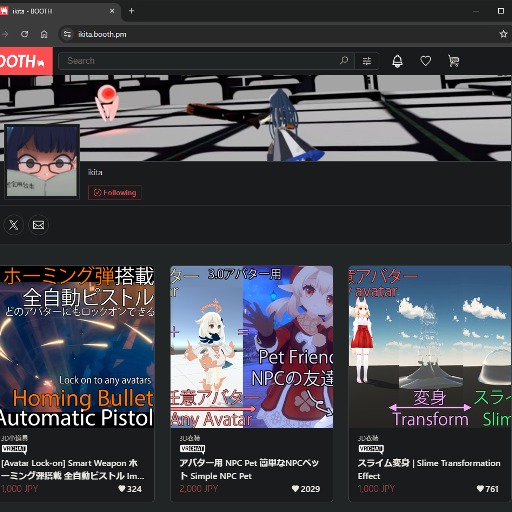Open notifications bell icon
Screen dimensions: 512x512
click(397, 61)
